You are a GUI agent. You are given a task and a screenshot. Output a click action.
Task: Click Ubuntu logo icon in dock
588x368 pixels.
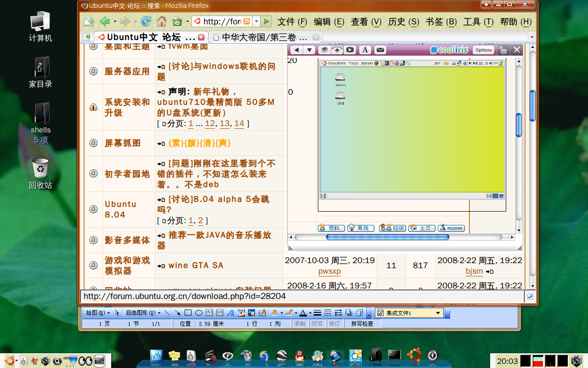(414, 355)
